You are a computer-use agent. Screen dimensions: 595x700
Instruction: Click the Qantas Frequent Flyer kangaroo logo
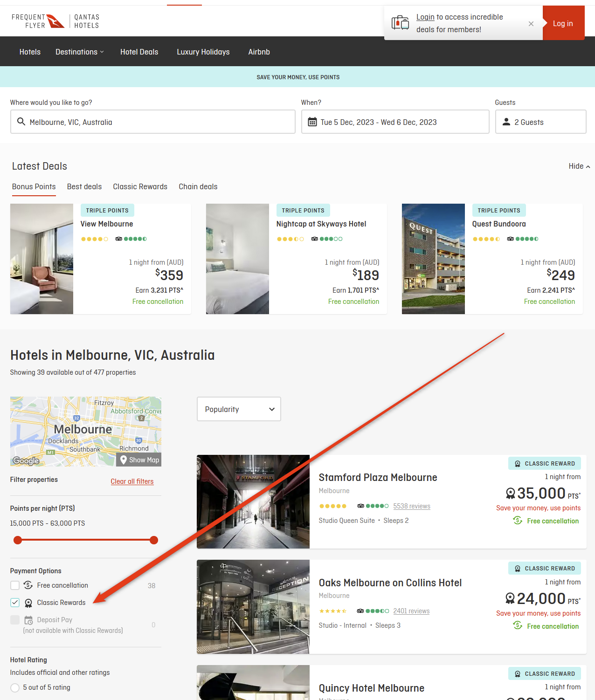tap(56, 21)
